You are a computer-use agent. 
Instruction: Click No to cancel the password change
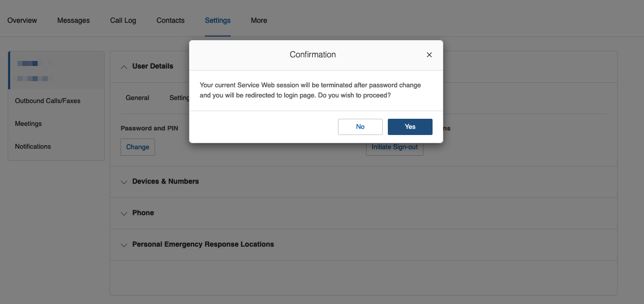(360, 127)
